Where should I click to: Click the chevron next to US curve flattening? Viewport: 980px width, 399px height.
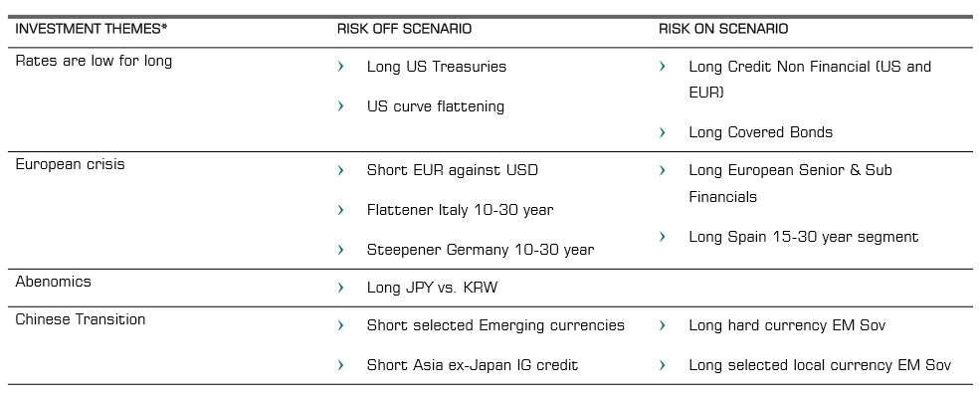pos(341,106)
